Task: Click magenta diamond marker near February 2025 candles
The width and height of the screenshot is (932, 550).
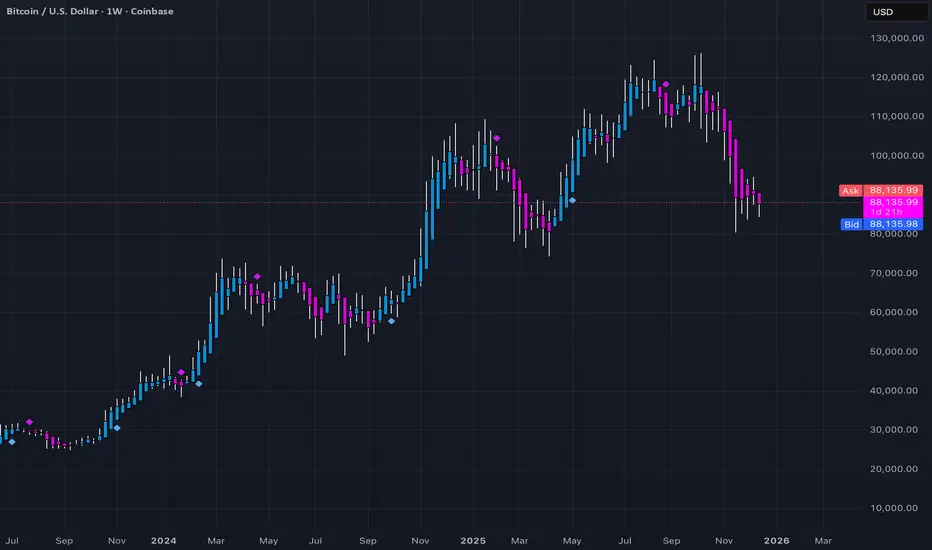Action: tap(497, 139)
